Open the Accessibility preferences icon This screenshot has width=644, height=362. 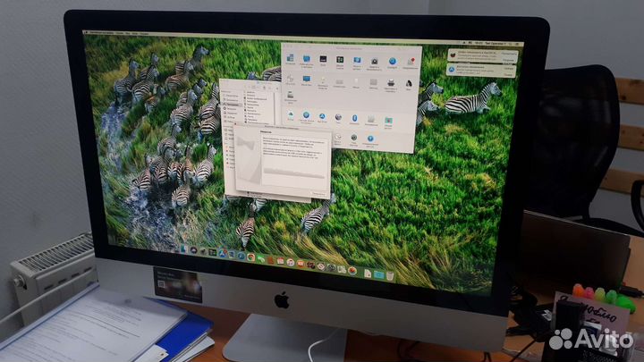[370, 139]
